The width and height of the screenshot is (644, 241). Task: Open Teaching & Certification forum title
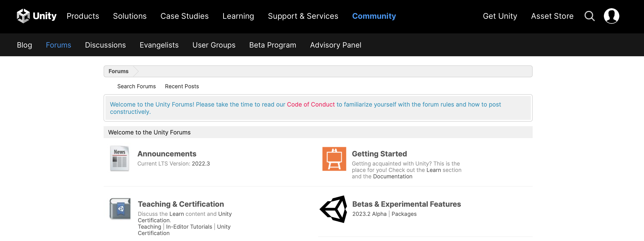181,204
